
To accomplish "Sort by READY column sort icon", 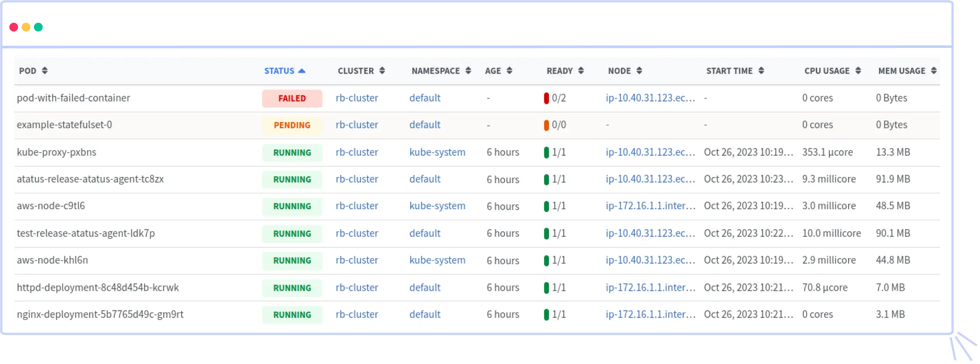I will click(x=581, y=71).
